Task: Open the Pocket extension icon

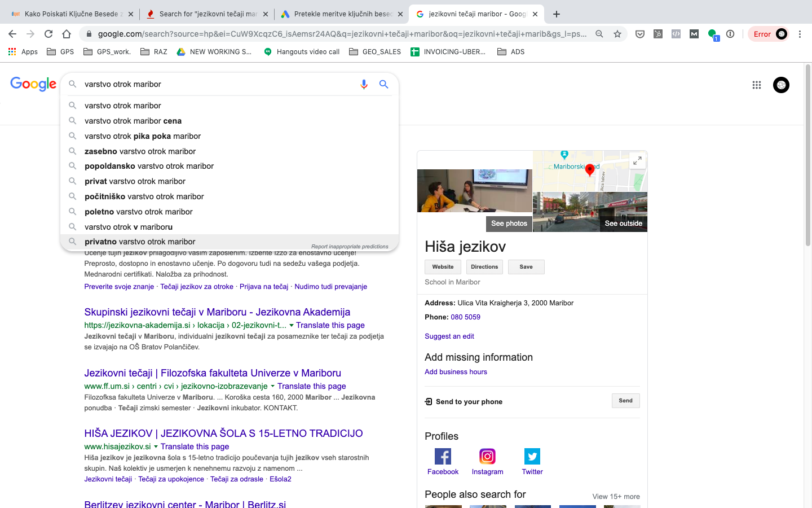Action: tap(640, 34)
